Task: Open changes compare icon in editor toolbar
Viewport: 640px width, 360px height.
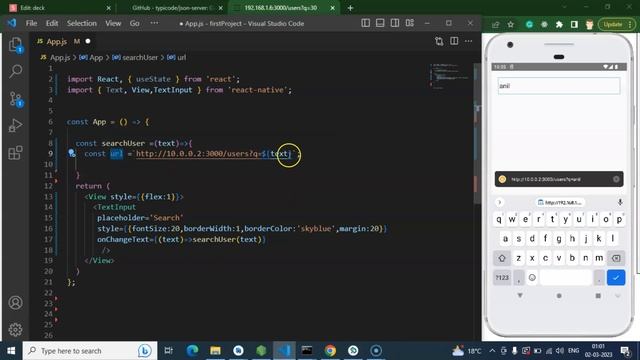Action: (439, 41)
